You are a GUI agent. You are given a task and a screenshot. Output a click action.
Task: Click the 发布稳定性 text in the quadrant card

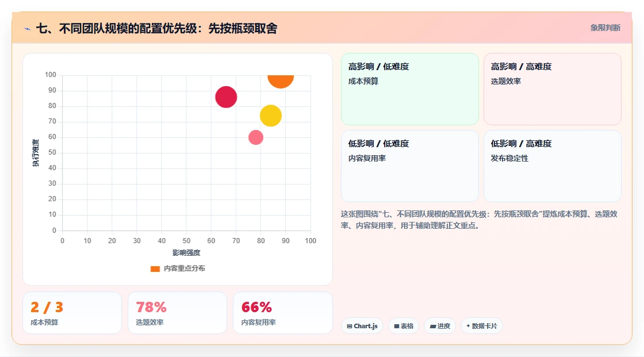pyautogui.click(x=509, y=158)
